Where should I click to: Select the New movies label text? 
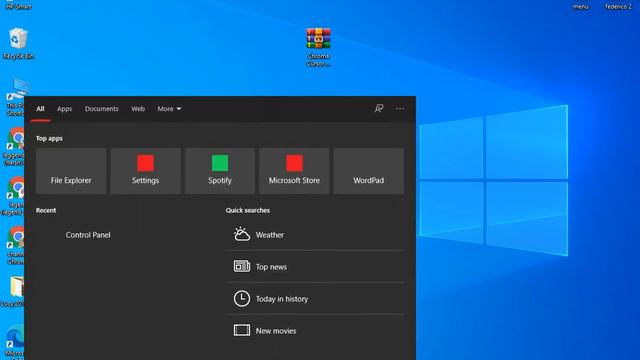coord(276,331)
